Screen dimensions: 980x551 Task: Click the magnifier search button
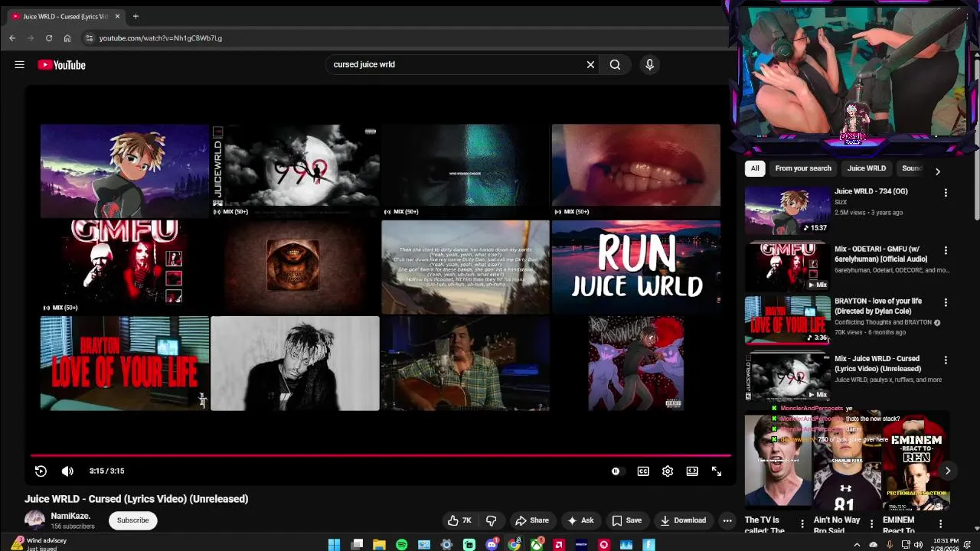click(615, 65)
